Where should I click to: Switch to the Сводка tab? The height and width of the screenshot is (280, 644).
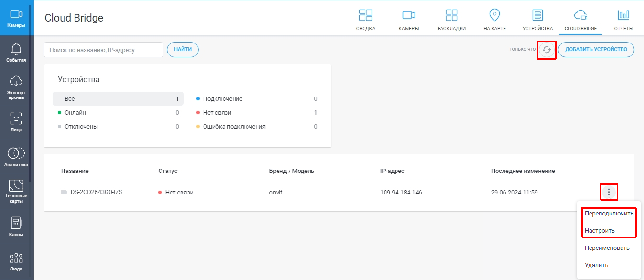tap(365, 19)
